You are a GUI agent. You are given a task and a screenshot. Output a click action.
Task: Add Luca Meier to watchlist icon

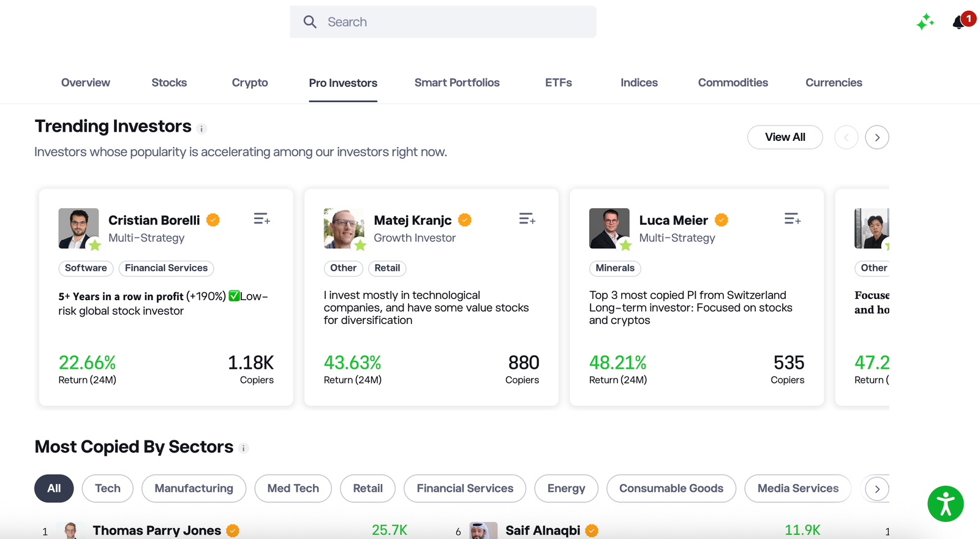[x=793, y=219]
